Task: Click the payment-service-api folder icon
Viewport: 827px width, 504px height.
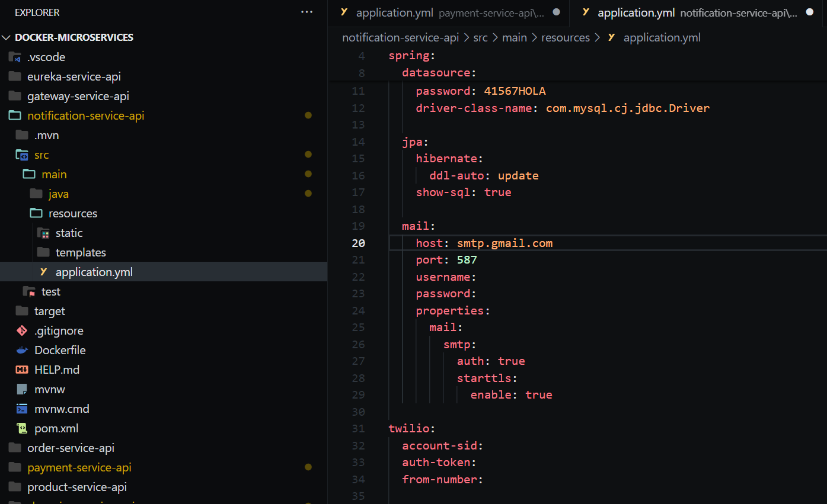Action: coord(15,467)
